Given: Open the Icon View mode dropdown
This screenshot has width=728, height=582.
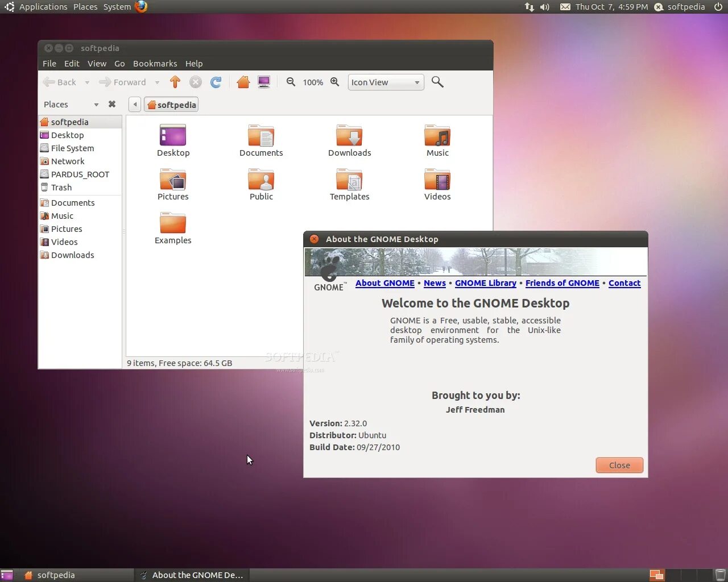Looking at the screenshot, I should [x=386, y=82].
